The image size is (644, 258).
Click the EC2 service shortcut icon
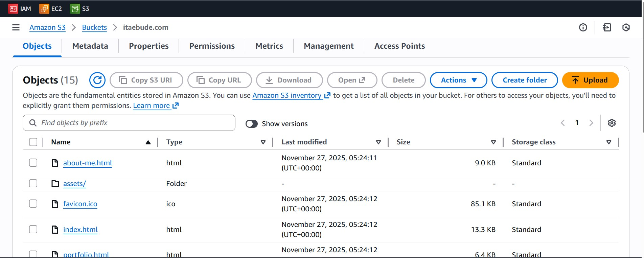44,9
